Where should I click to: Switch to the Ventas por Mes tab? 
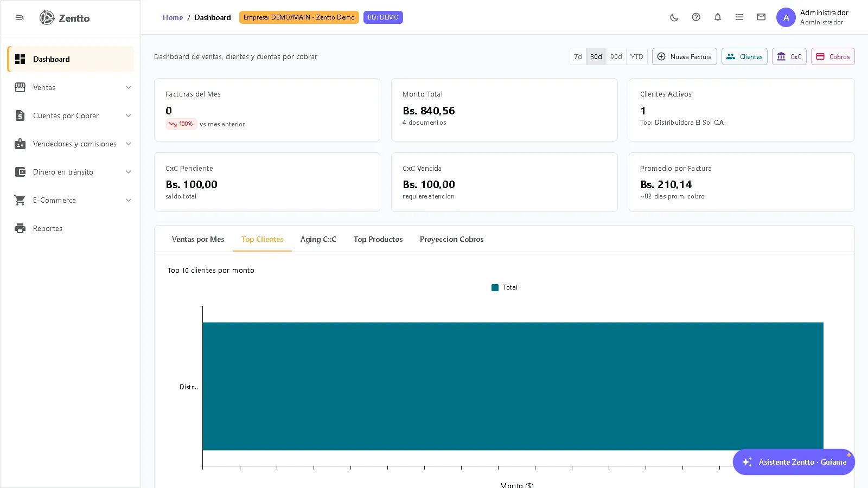point(198,239)
